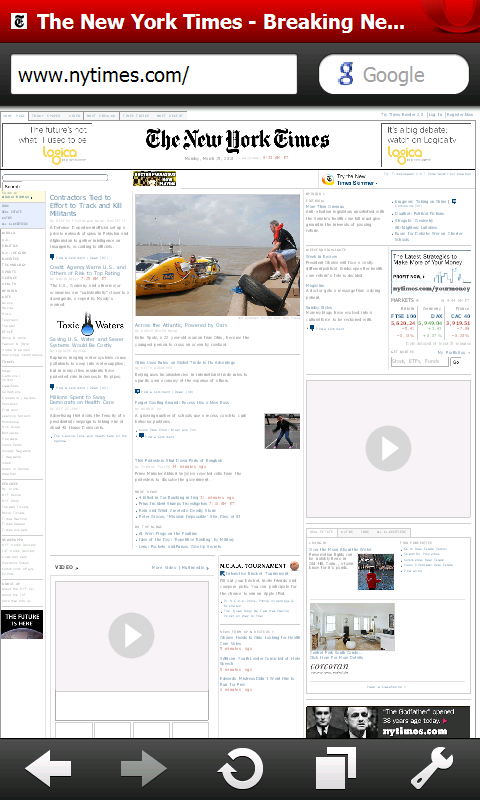Screen dimensions: 480x800
Task: Click the Log In link at top
Action: pos(435,115)
